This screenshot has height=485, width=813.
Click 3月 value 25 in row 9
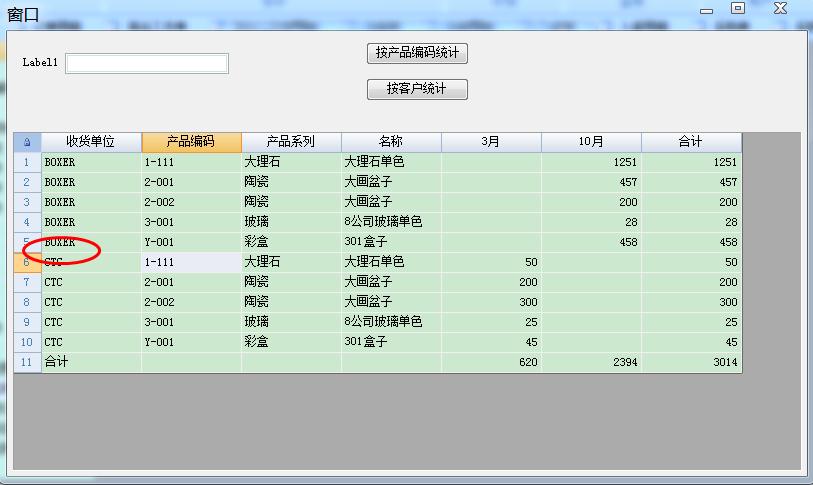(492, 322)
